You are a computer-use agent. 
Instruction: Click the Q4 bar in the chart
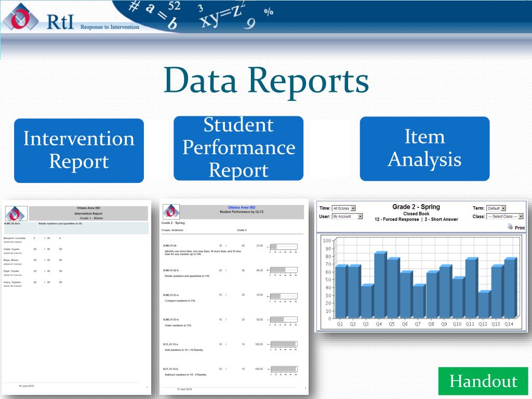click(x=380, y=285)
